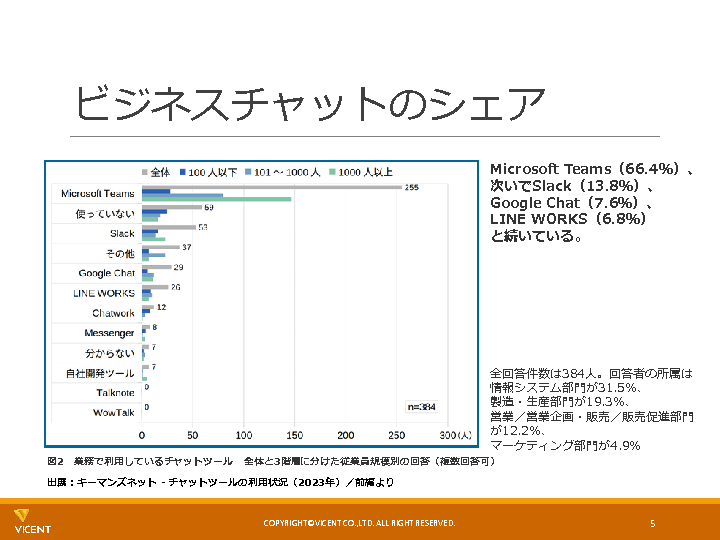720x540 pixels.
Task: Select the 図2 figure caption text
Action: click(270, 462)
